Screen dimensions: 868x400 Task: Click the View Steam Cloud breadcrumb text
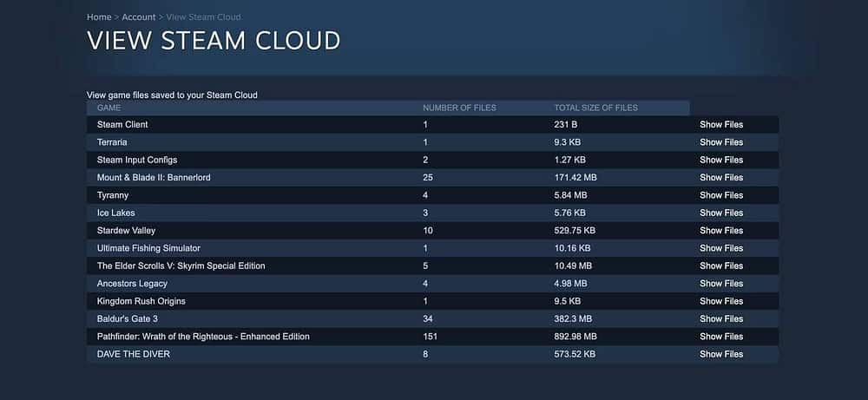[x=203, y=17]
